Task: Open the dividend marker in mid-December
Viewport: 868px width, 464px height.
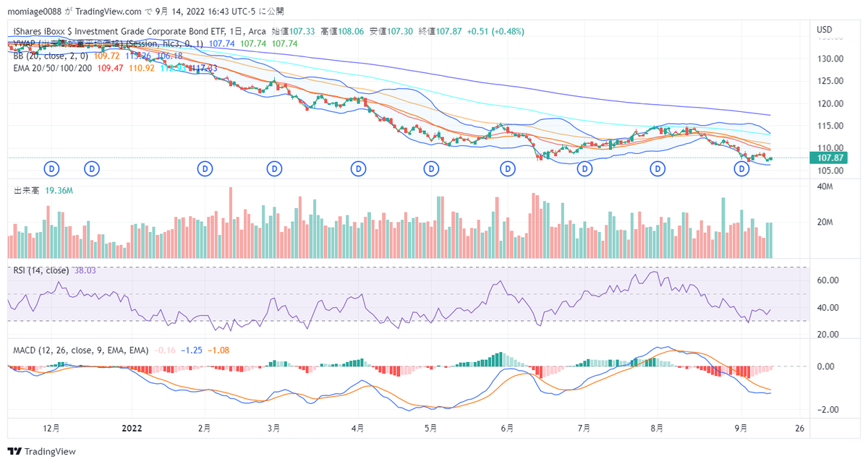Action: pos(92,168)
